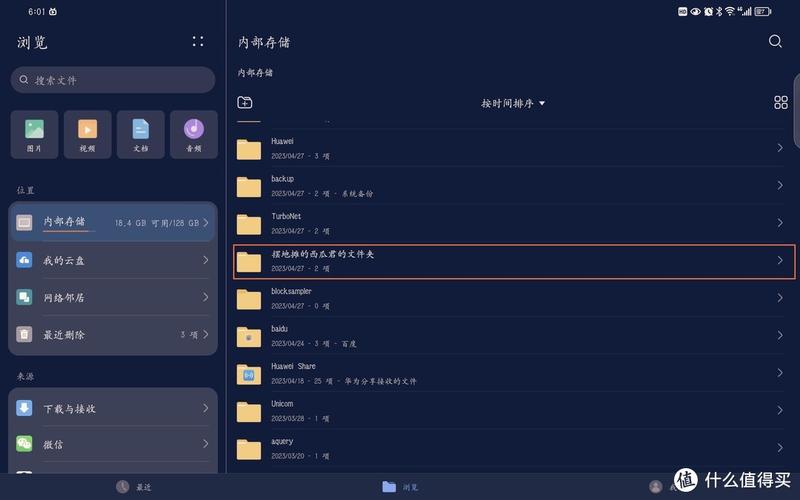This screenshot has height=500, width=800.
Task: Click the chevron on the Huawei folder row
Action: (780, 147)
